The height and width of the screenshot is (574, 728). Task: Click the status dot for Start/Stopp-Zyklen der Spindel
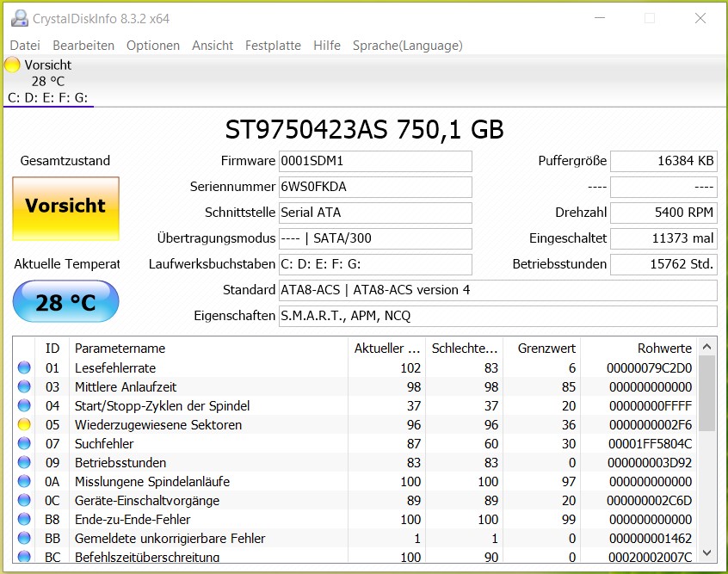24,406
